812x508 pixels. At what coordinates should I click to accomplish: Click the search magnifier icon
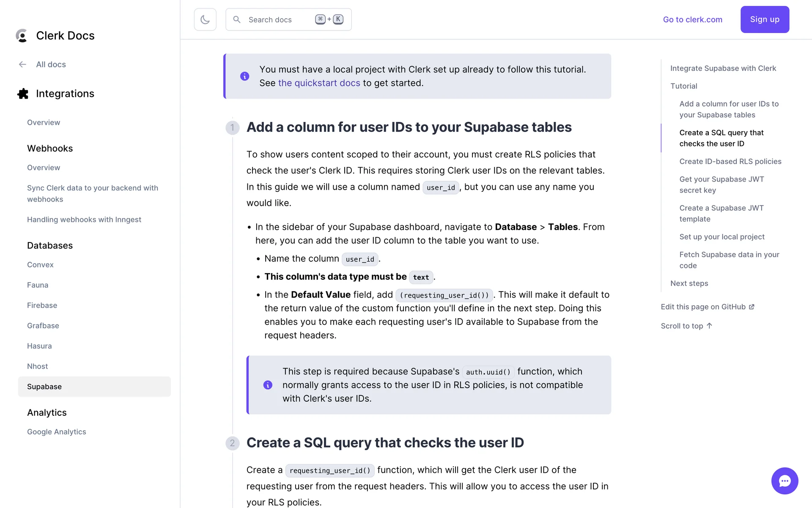pyautogui.click(x=237, y=19)
